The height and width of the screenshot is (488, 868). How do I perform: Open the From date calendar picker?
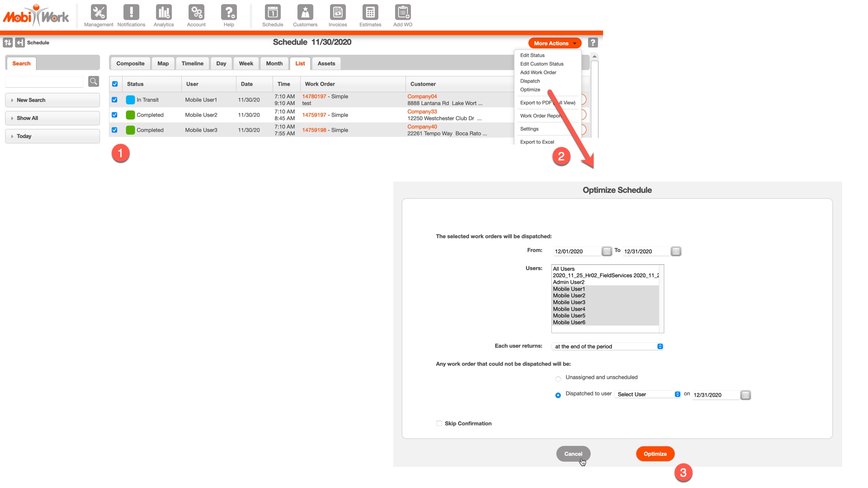[x=607, y=251]
